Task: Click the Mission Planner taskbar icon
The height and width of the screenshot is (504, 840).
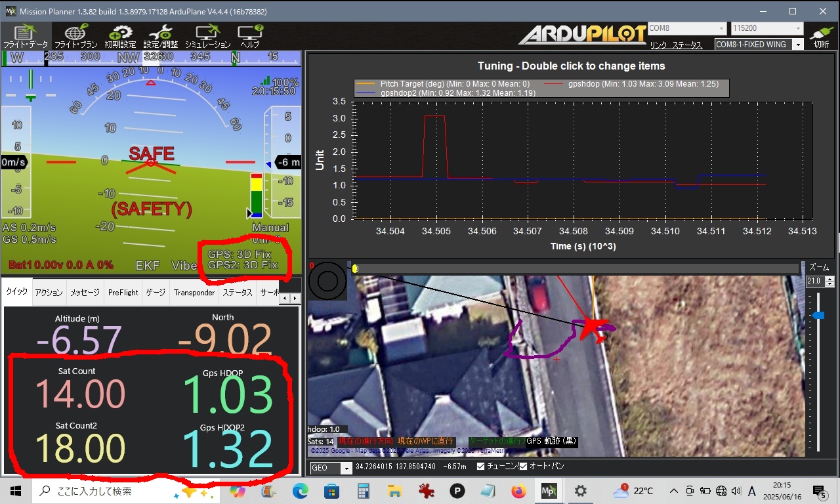Action: (549, 491)
